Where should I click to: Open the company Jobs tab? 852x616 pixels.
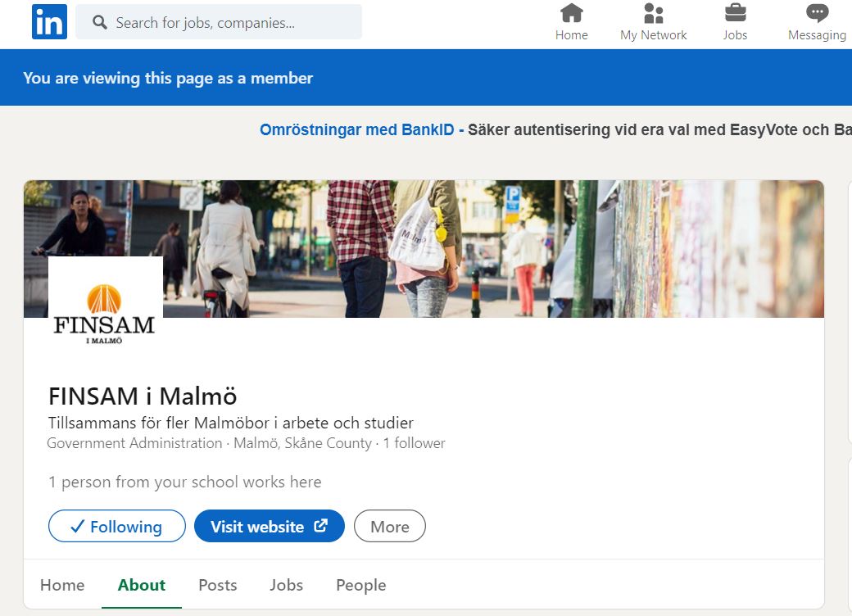click(286, 585)
